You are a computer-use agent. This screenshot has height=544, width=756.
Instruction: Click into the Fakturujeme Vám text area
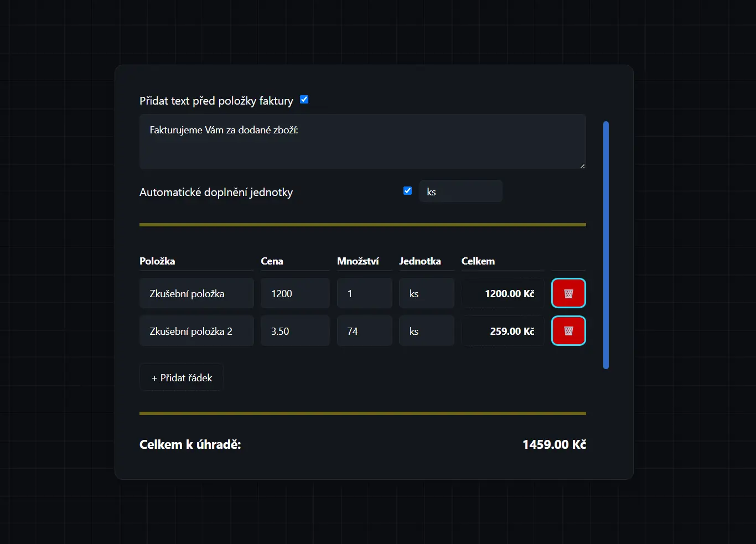(363, 142)
